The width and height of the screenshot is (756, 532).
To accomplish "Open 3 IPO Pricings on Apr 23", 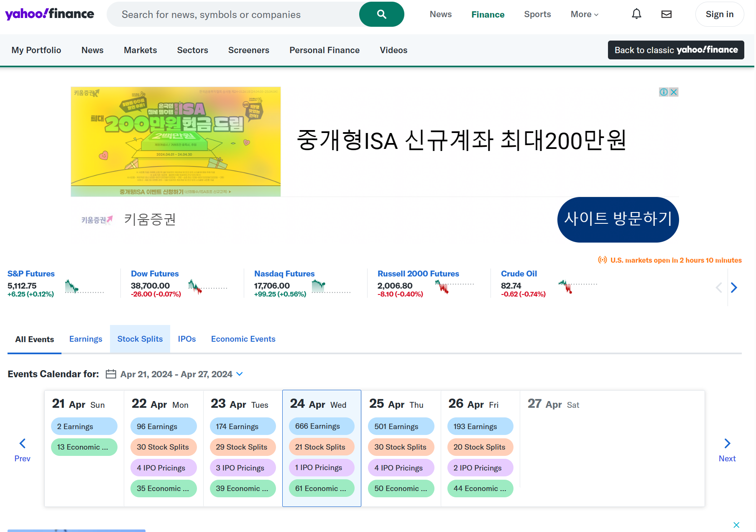I will pos(243,468).
